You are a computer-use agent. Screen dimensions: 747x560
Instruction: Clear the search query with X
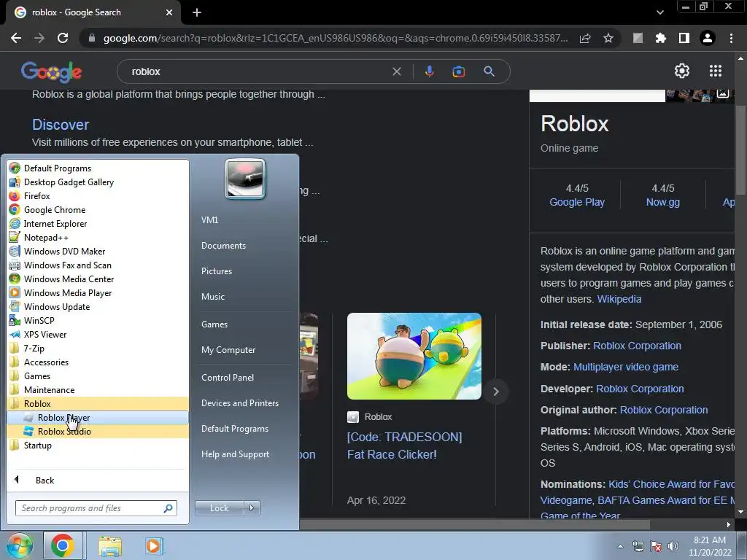click(396, 71)
